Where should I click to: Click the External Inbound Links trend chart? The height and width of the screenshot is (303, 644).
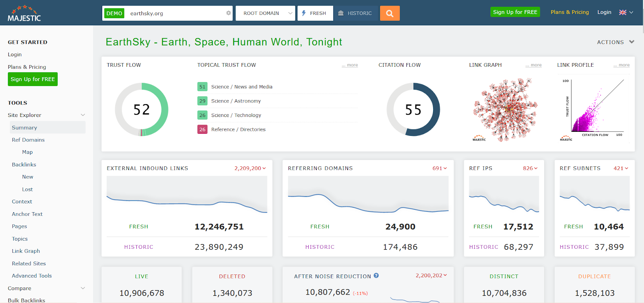[187, 194]
